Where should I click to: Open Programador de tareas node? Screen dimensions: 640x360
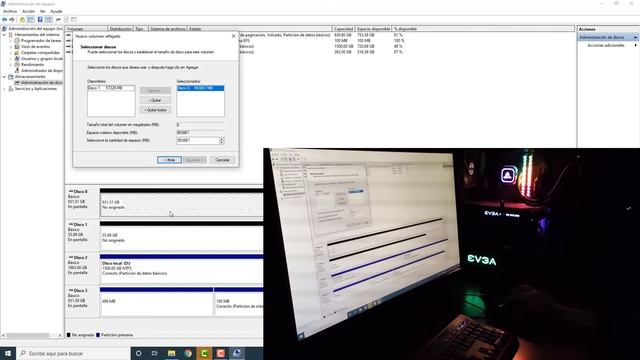40,41
